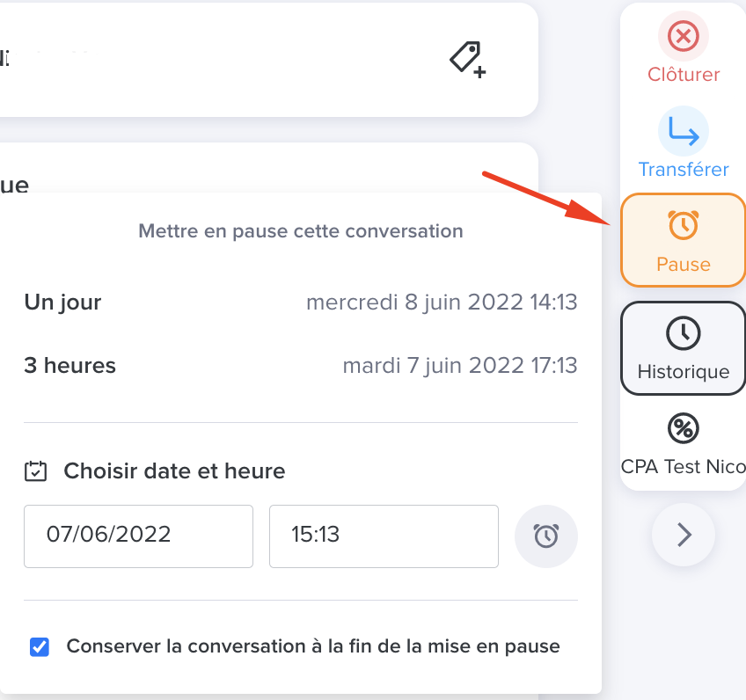Expand the sidebar with the right chevron
Screen dimensions: 746x700
(x=684, y=535)
